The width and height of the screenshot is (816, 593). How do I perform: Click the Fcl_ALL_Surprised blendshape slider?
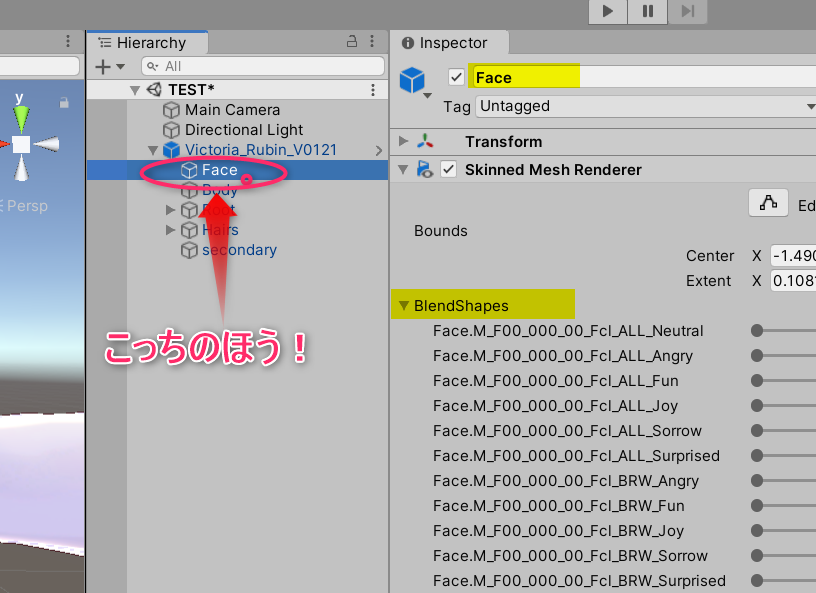point(783,456)
